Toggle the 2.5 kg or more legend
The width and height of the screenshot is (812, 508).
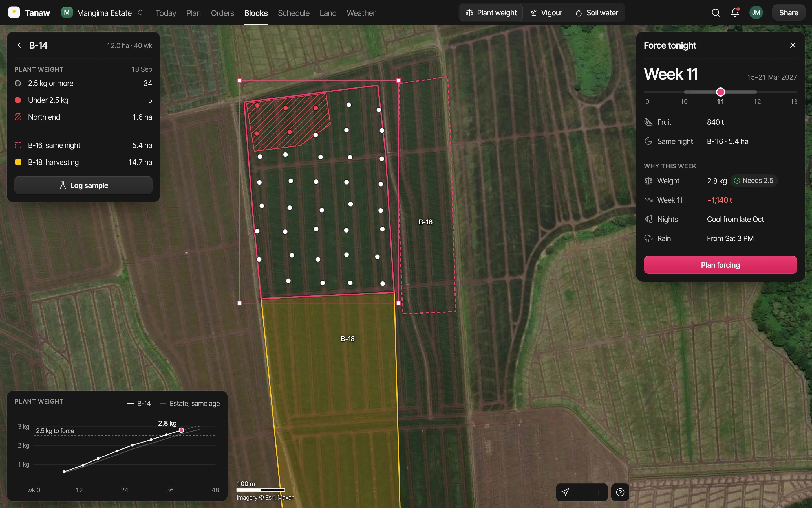(x=83, y=83)
